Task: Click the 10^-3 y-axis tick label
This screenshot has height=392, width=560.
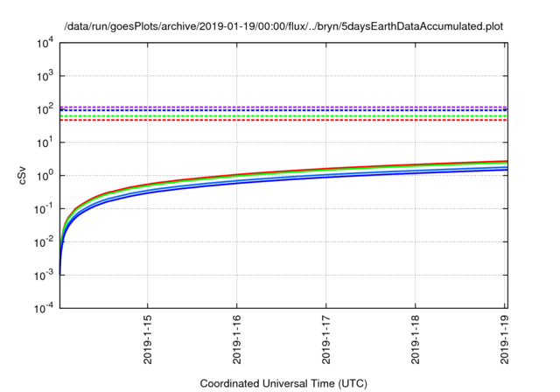Action: (x=44, y=276)
